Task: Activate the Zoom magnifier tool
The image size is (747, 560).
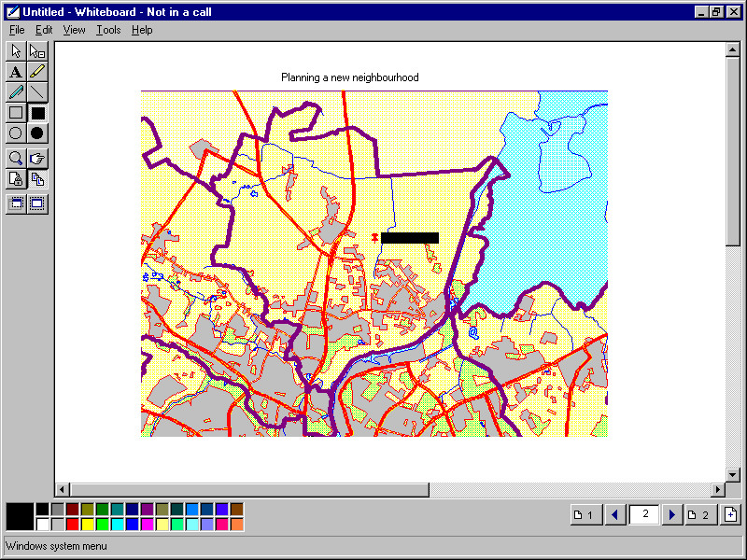Action: coord(16,158)
